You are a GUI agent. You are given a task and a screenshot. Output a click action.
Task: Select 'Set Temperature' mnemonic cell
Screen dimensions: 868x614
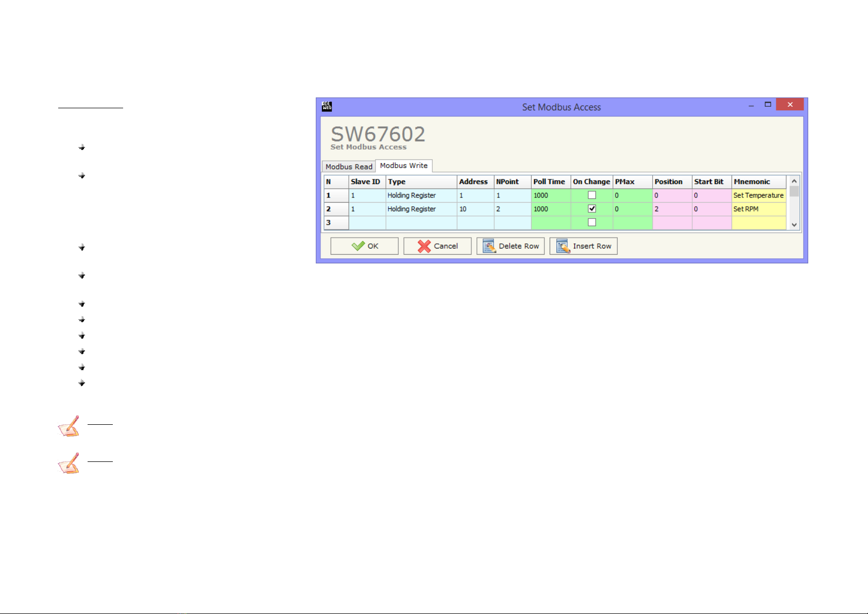[x=759, y=195]
